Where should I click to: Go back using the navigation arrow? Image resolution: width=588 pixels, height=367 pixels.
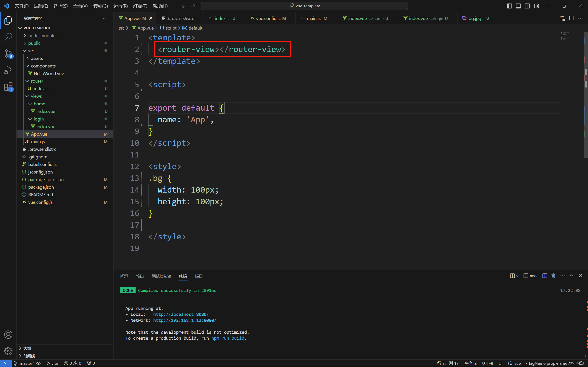(184, 6)
